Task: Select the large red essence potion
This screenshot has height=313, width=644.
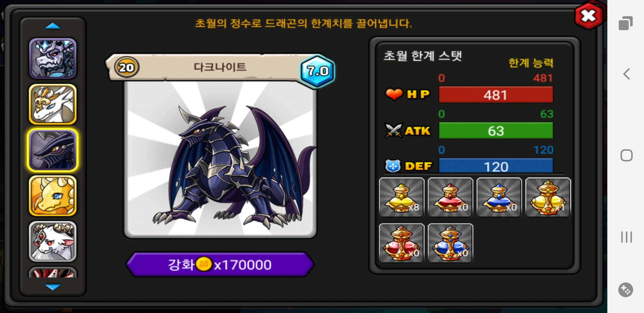Action: click(402, 243)
